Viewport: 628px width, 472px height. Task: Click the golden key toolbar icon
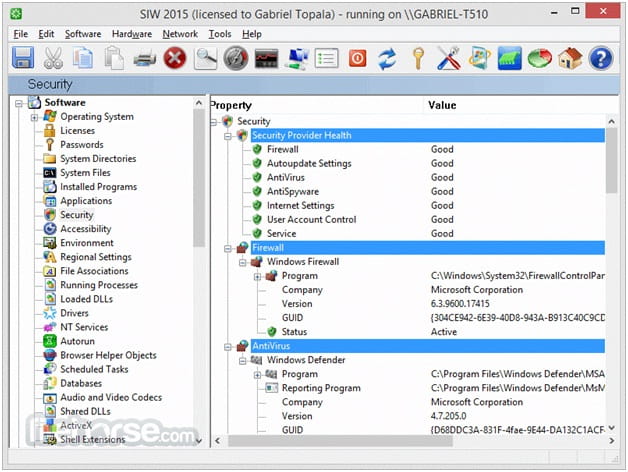418,58
